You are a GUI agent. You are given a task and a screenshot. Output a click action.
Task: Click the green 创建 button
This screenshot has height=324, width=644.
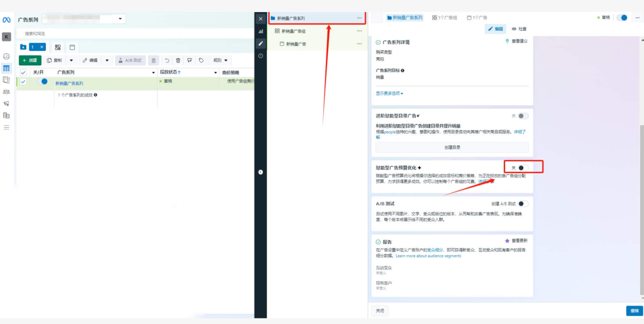[30, 61]
